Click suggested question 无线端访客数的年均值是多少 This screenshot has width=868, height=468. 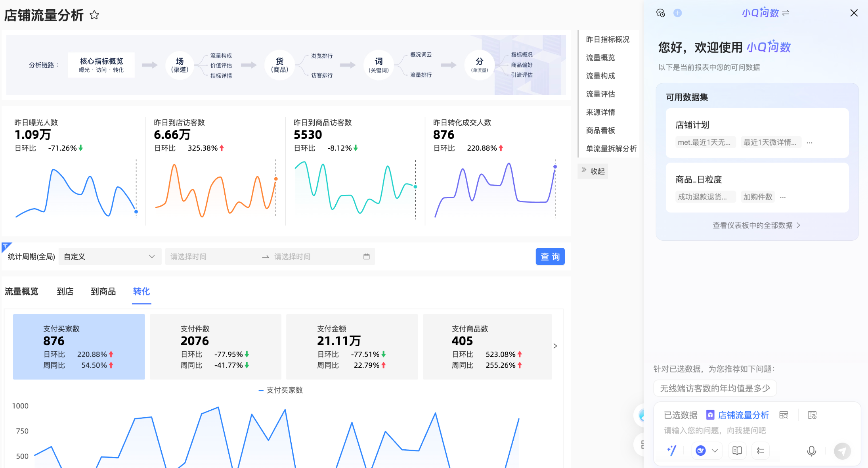click(x=715, y=388)
